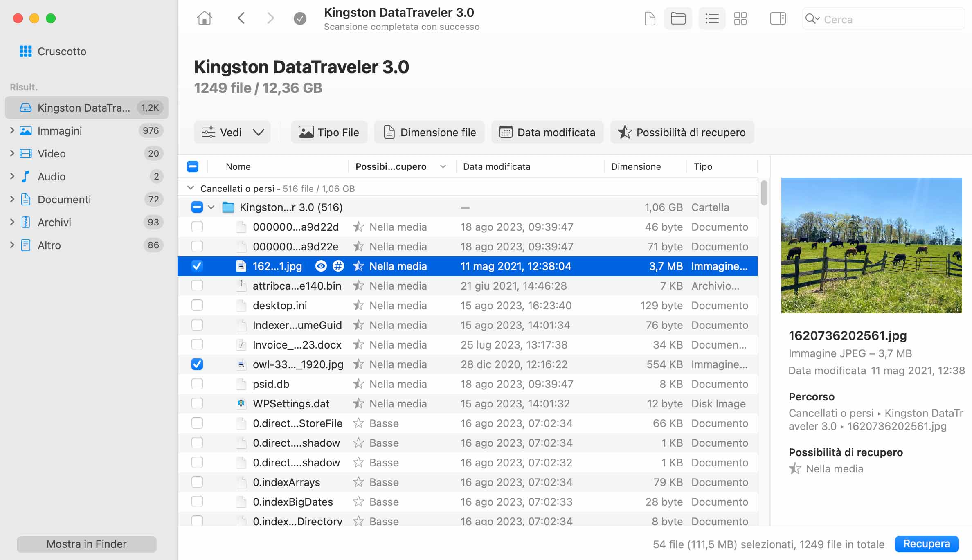Click the Video filmstrip icon

pyautogui.click(x=26, y=154)
